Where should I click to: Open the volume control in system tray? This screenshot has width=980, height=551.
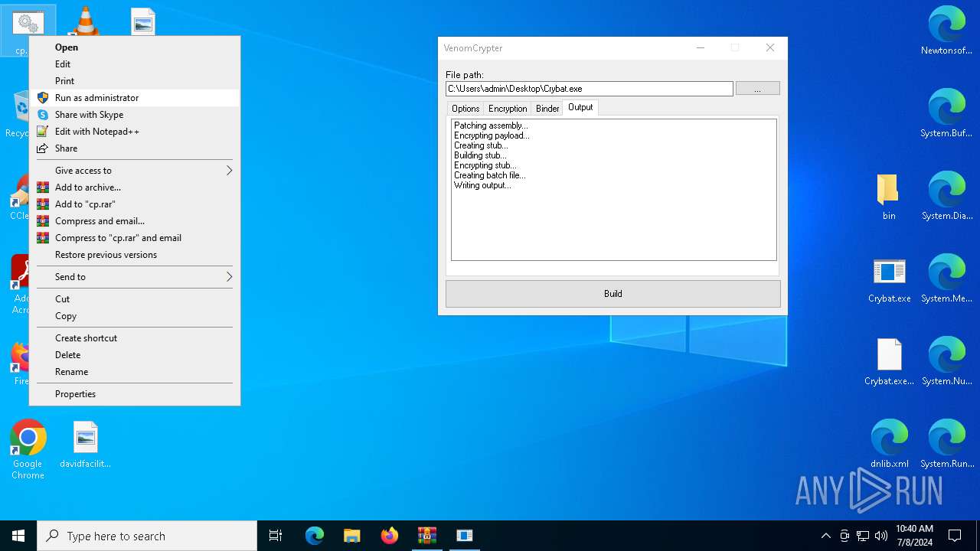click(x=881, y=536)
